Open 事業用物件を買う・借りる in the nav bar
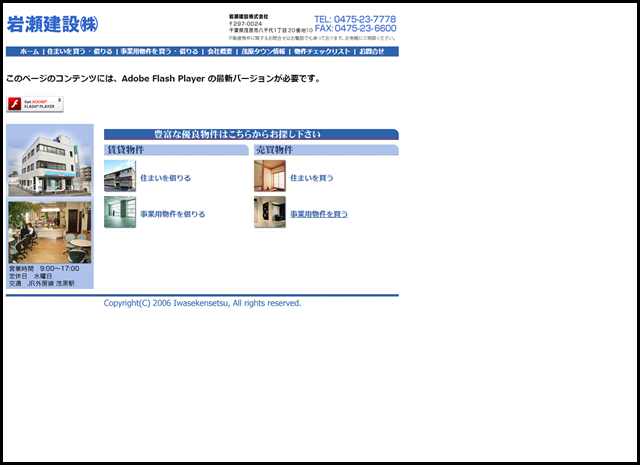 (x=159, y=51)
